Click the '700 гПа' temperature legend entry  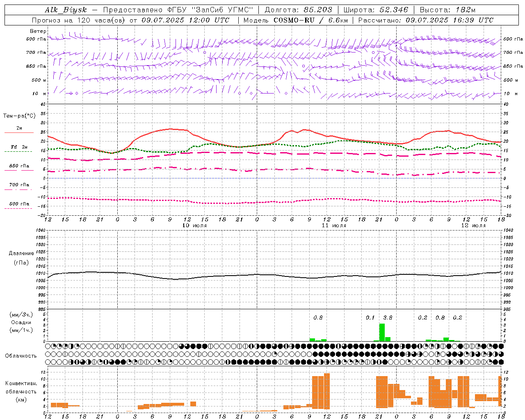tap(19, 185)
